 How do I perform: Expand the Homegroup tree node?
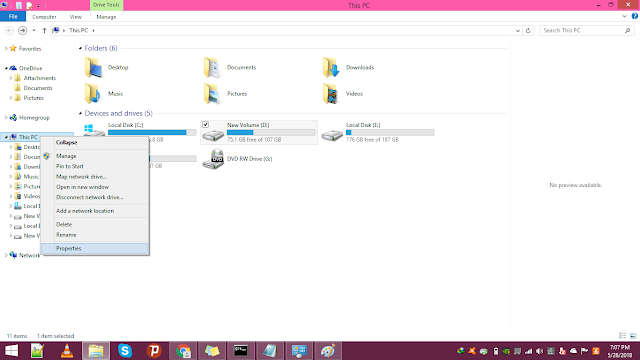pyautogui.click(x=6, y=118)
